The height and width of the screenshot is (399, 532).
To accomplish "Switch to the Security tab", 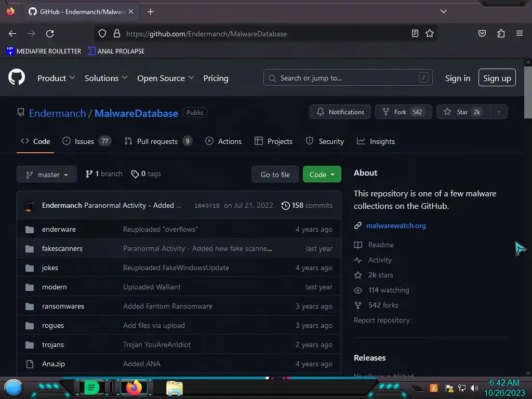I will 325,141.
